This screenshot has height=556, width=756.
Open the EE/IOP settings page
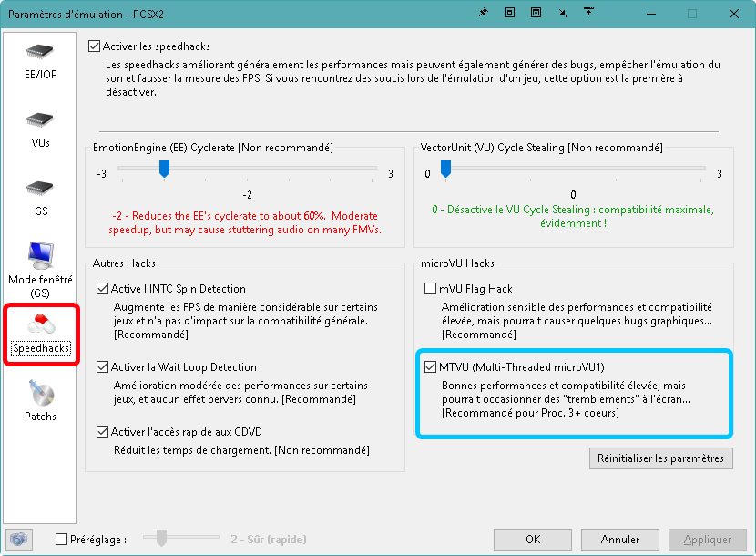coord(40,60)
